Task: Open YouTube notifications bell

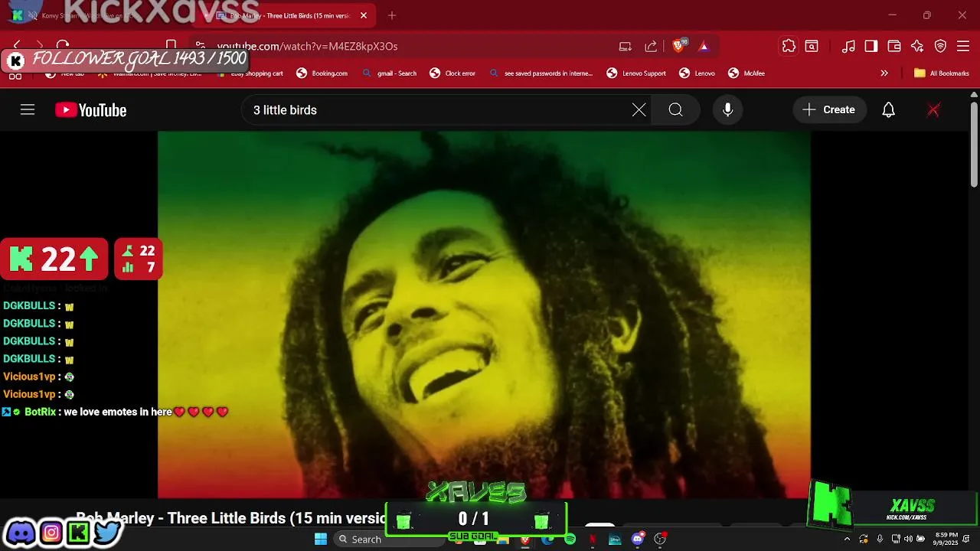Action: (x=888, y=110)
